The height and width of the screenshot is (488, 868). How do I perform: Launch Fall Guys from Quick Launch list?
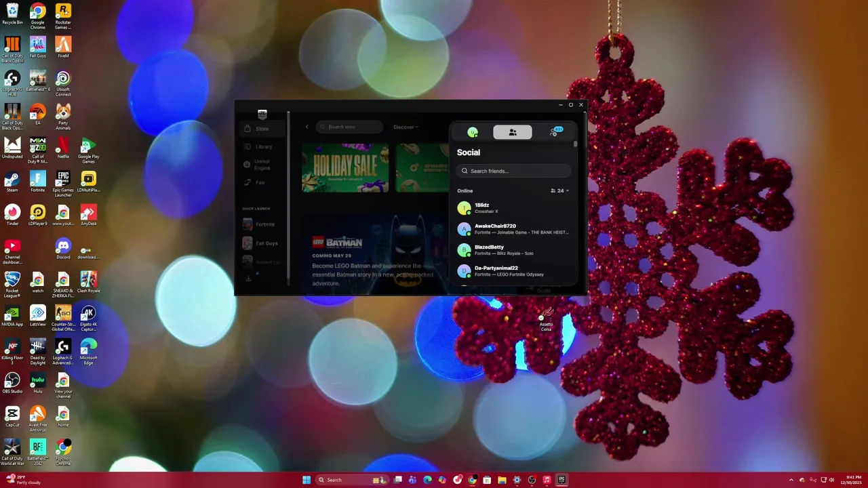(x=262, y=243)
